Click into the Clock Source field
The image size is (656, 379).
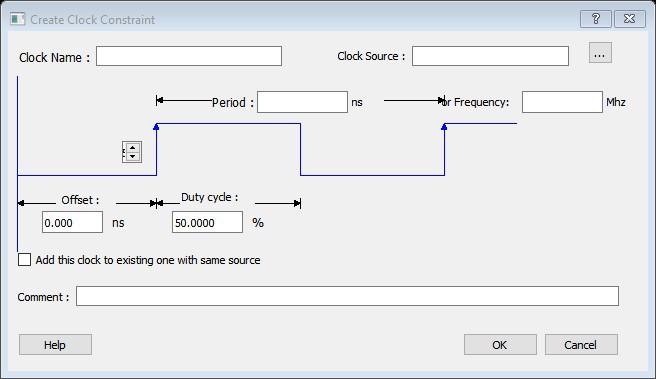click(490, 56)
